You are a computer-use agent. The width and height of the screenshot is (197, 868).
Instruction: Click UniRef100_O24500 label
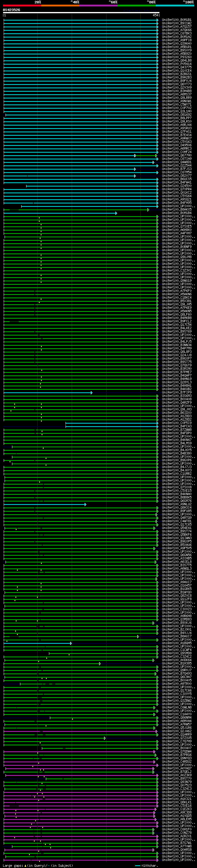177,186
